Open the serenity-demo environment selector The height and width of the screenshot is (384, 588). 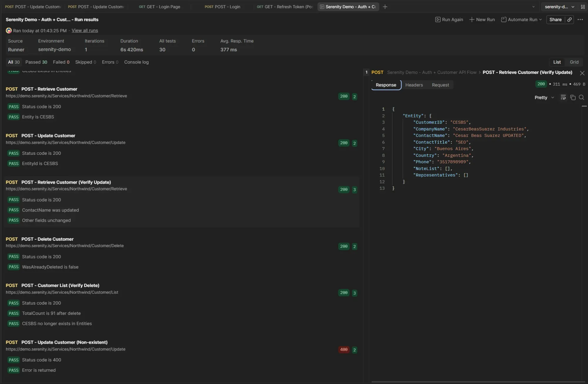pos(559,6)
